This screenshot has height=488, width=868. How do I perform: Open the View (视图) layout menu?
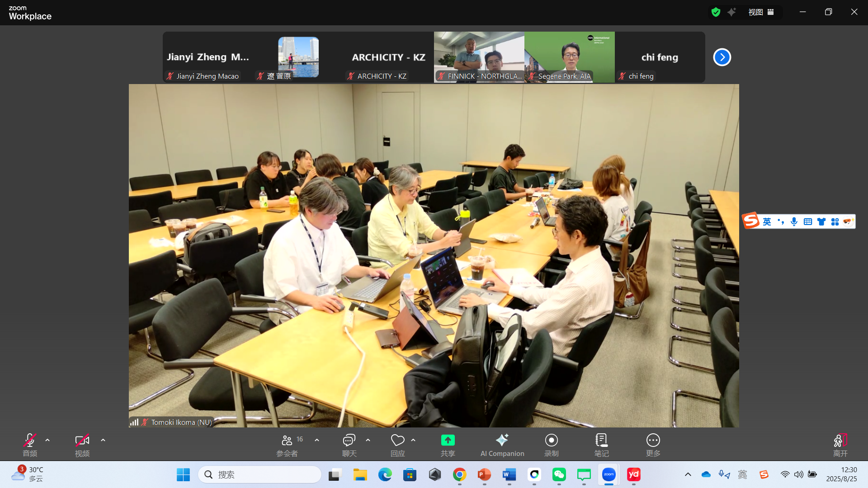[x=761, y=12]
